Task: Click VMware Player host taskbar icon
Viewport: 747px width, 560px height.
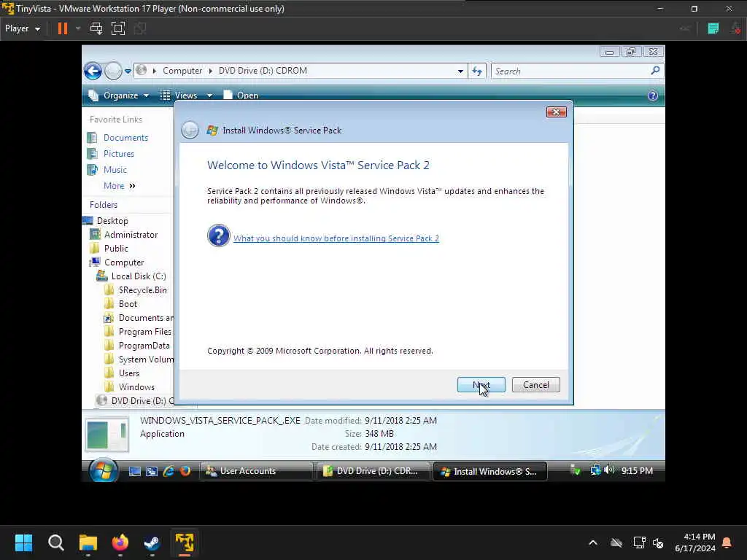Action: click(185, 542)
